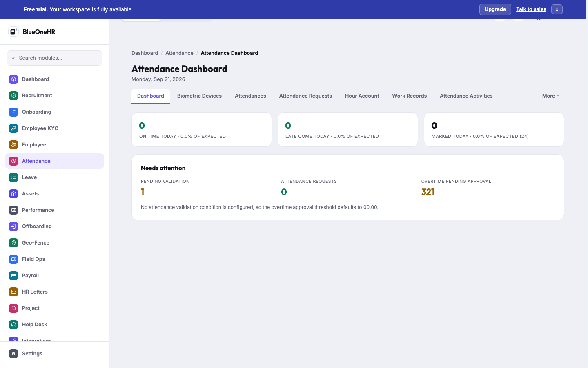Image resolution: width=588 pixels, height=368 pixels.
Task: Click the Employee people icon
Action: [13, 145]
